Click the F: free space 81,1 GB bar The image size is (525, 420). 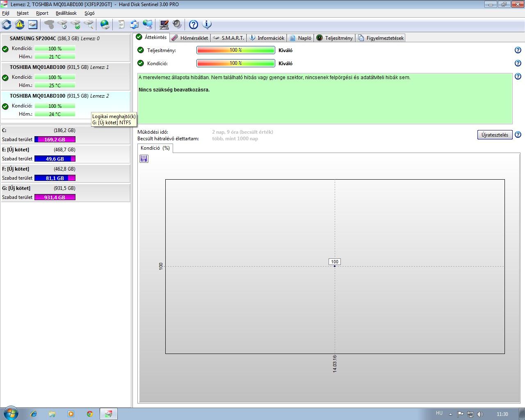pos(55,178)
